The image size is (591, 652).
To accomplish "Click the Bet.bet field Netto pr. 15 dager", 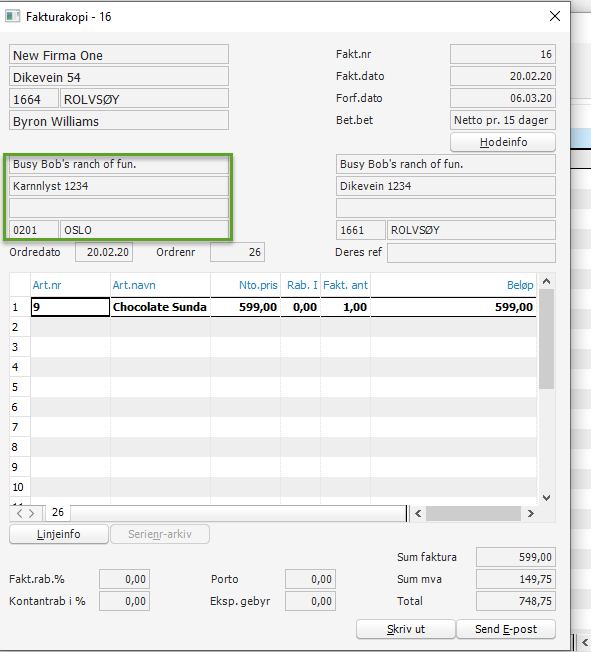I will coord(503,120).
